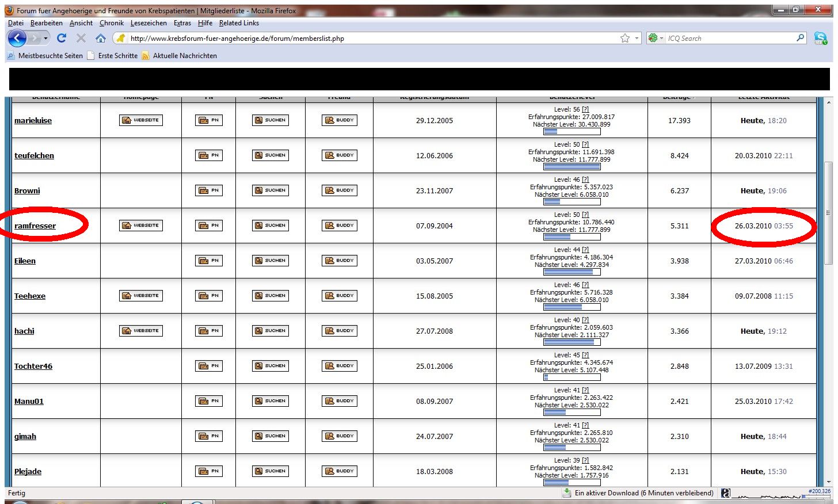Image resolution: width=838 pixels, height=504 pixels.
Task: Click SUCHEN in Browni's row
Action: click(270, 190)
